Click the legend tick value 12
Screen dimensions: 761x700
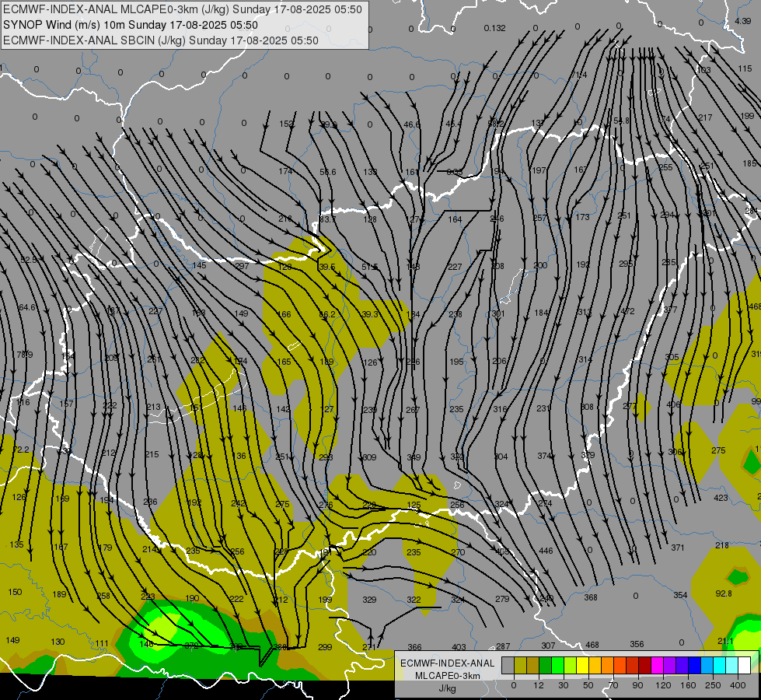click(x=538, y=685)
